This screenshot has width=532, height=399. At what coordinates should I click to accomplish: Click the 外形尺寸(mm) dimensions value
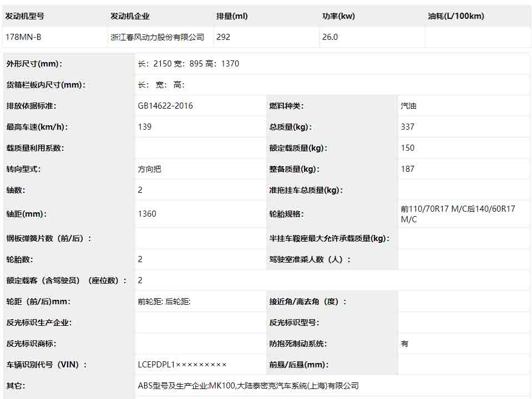(189, 64)
